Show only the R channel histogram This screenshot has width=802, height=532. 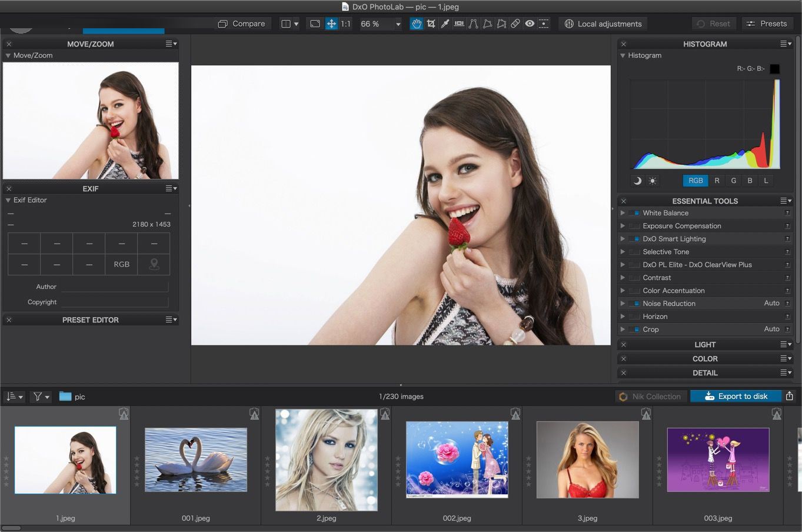[717, 181]
